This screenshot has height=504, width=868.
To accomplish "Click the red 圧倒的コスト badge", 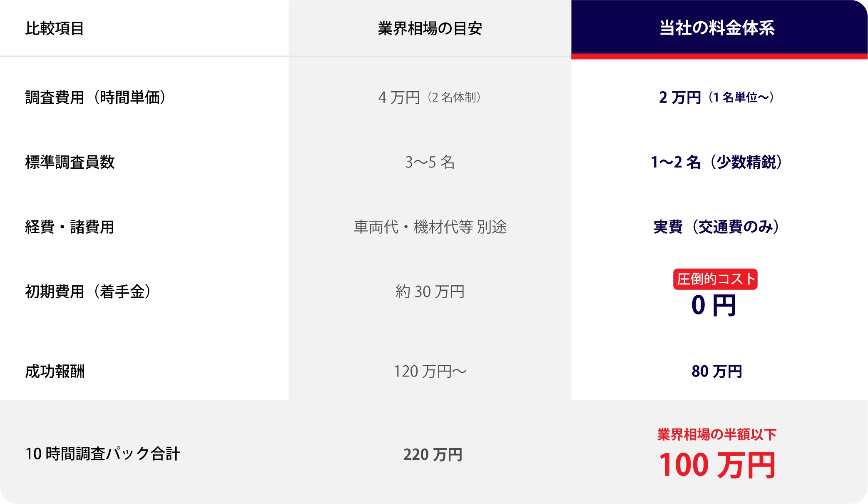I will (715, 279).
